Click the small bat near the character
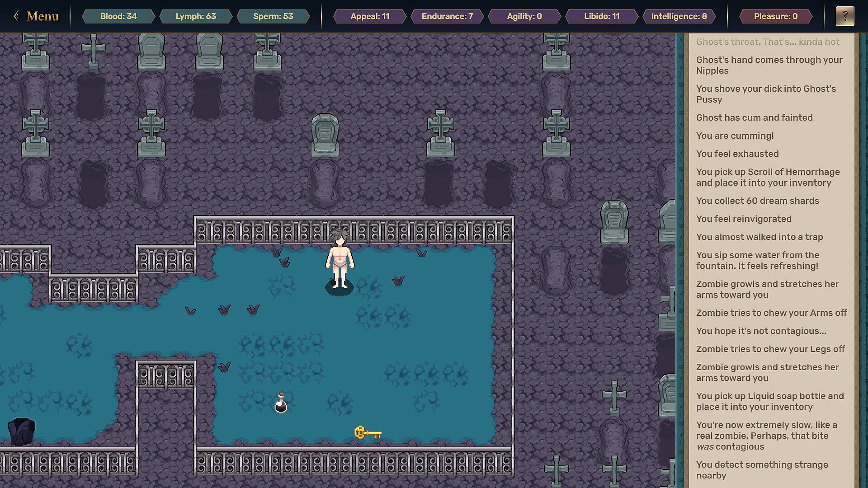This screenshot has height=488, width=868. 398,281
